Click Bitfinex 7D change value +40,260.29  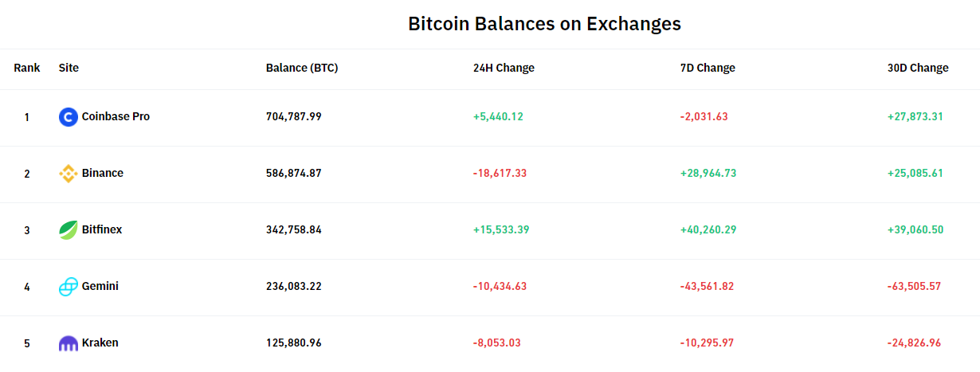click(708, 229)
